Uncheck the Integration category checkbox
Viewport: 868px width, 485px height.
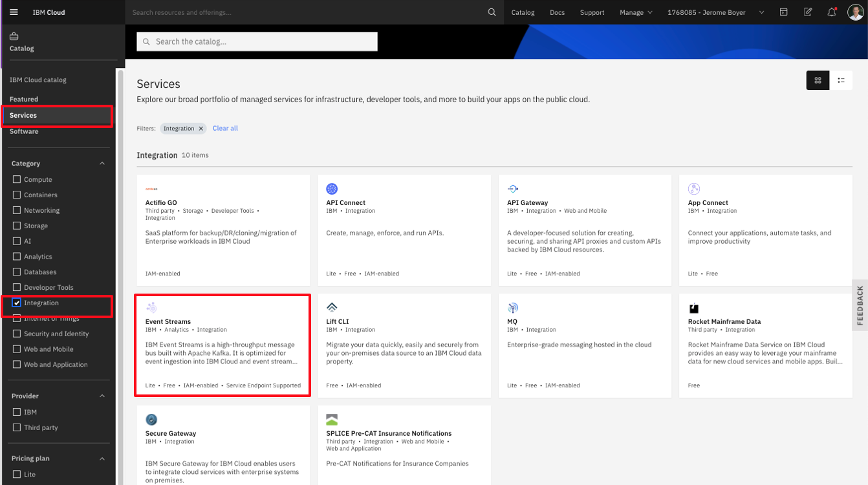(17, 303)
